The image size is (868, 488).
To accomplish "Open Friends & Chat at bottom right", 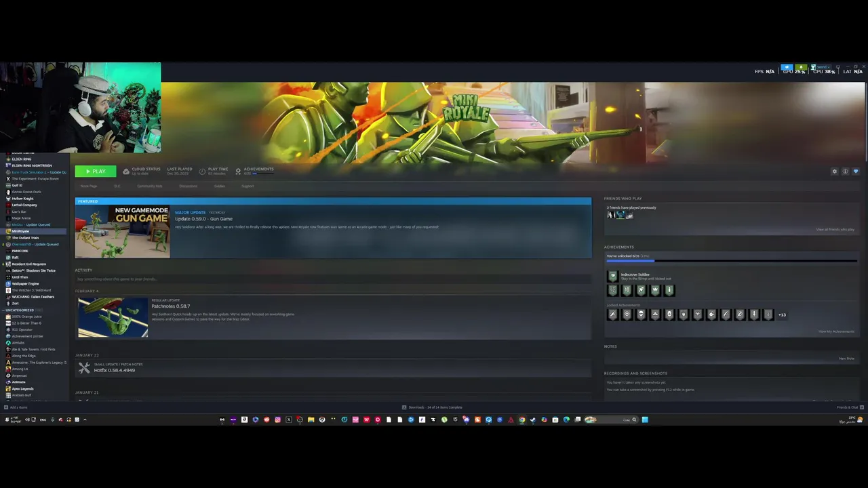I will click(850, 407).
